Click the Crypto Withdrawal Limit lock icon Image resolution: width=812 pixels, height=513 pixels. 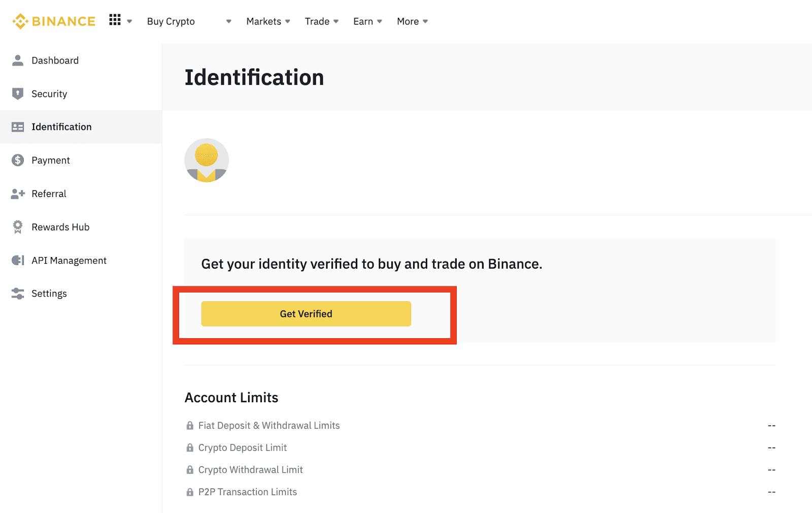tap(190, 470)
